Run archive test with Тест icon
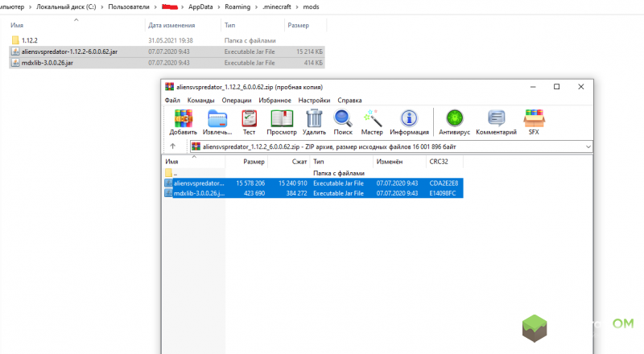This screenshot has height=354, width=644. click(x=249, y=121)
